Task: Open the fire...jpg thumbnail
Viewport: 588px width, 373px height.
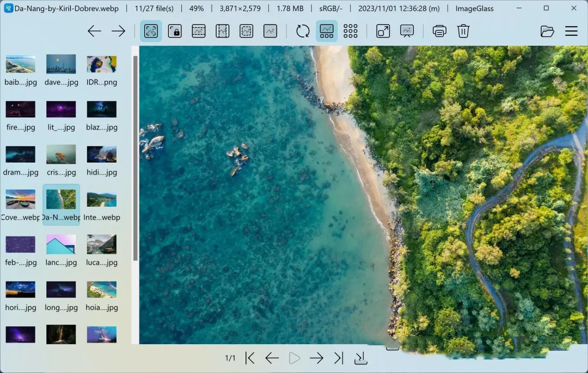Action: 21,115
